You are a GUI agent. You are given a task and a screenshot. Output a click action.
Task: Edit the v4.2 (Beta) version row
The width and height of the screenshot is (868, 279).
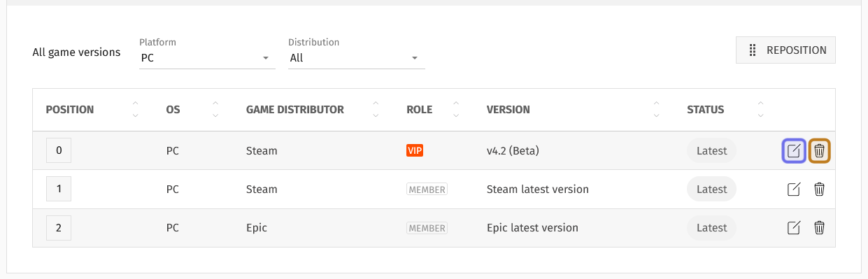(794, 150)
